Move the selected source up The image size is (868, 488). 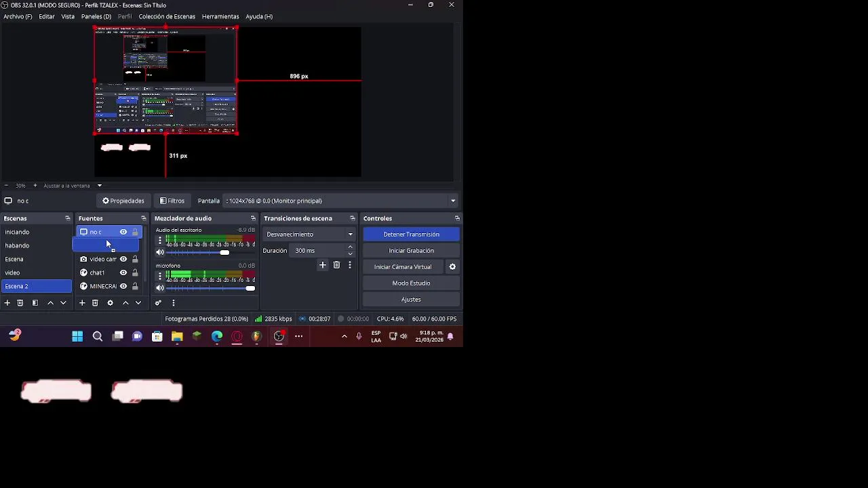(125, 303)
